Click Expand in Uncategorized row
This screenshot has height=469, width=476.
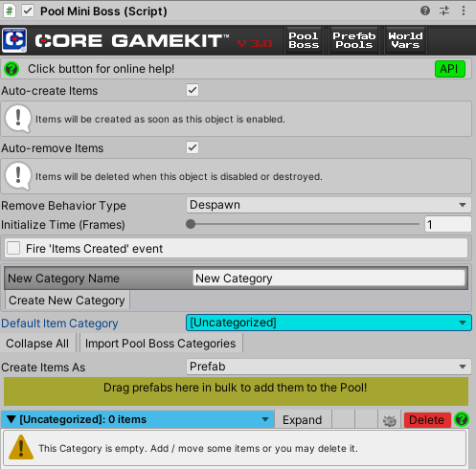(303, 420)
